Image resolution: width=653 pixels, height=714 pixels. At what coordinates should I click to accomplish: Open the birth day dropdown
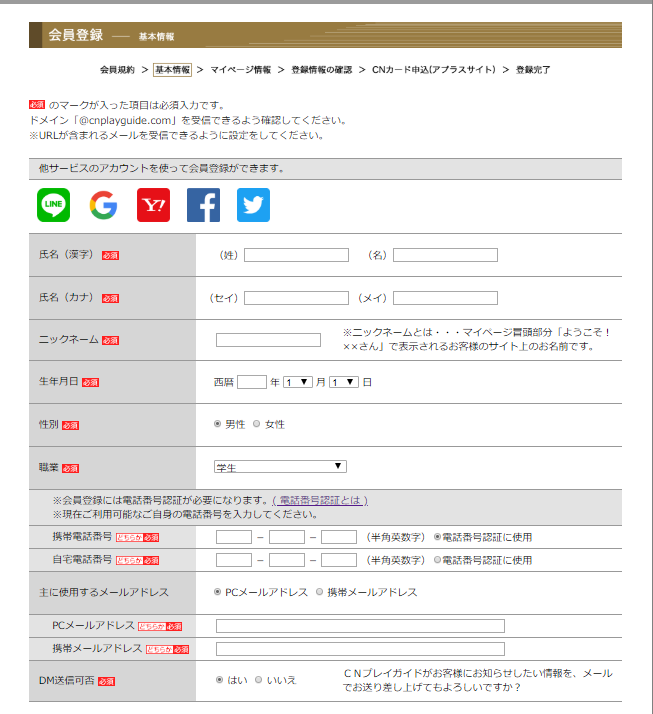[x=343, y=382]
